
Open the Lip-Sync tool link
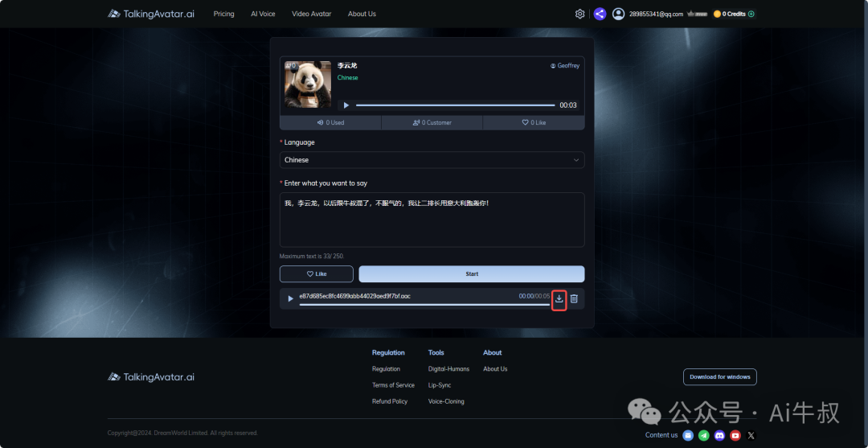click(x=440, y=385)
